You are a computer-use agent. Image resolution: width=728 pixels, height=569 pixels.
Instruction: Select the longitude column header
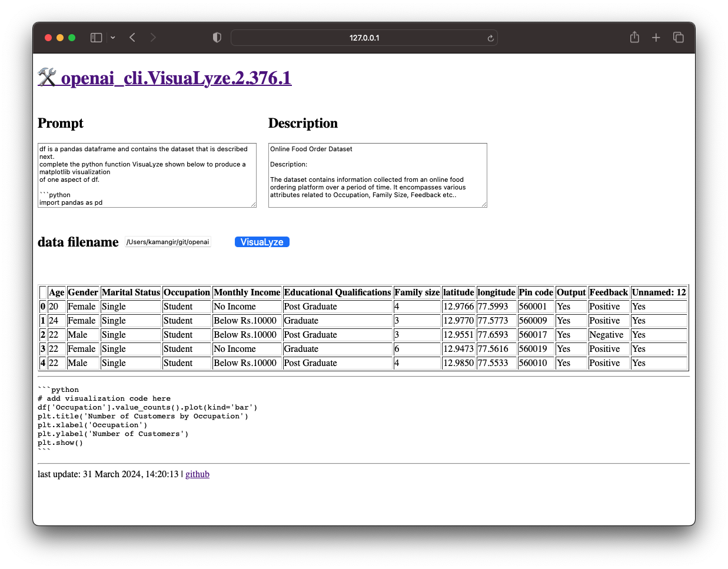pyautogui.click(x=496, y=292)
